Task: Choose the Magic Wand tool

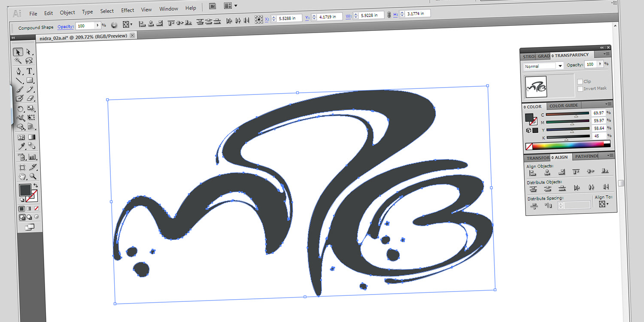Action: coord(18,61)
